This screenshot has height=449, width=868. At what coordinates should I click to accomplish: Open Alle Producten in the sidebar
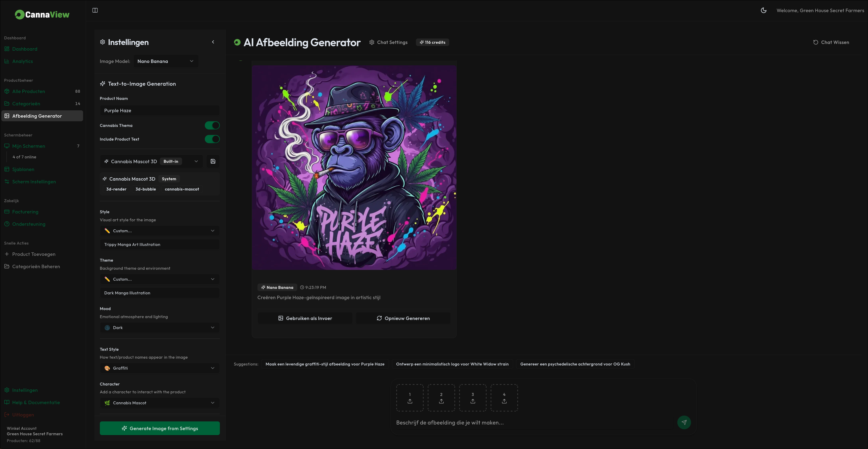tap(29, 91)
